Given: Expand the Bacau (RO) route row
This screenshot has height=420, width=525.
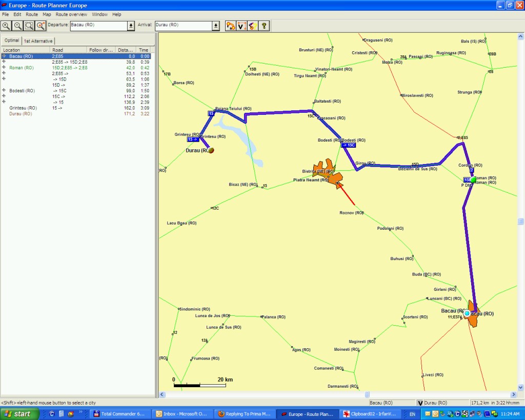Looking at the screenshot, I should [4, 56].
